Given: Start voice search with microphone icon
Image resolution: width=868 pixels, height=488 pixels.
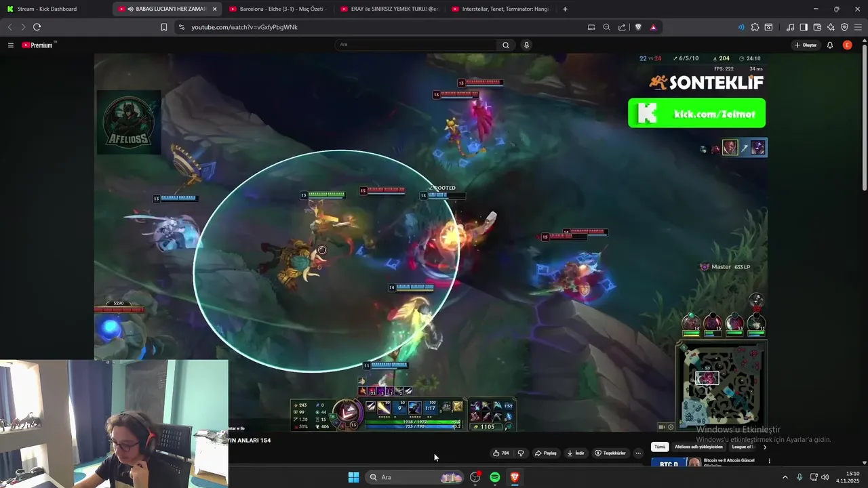Looking at the screenshot, I should click(x=526, y=45).
